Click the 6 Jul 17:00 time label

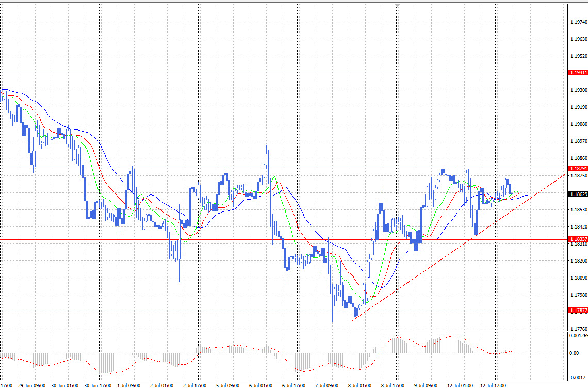[x=293, y=386]
